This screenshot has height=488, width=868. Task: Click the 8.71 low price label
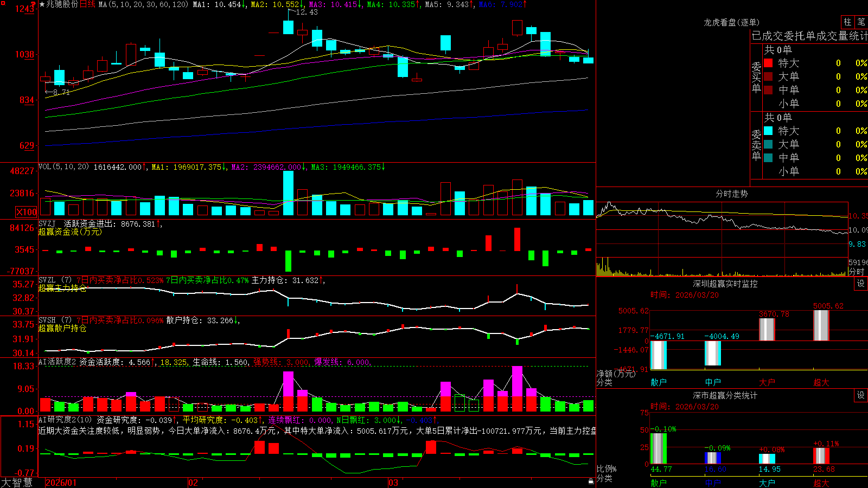pyautogui.click(x=61, y=92)
